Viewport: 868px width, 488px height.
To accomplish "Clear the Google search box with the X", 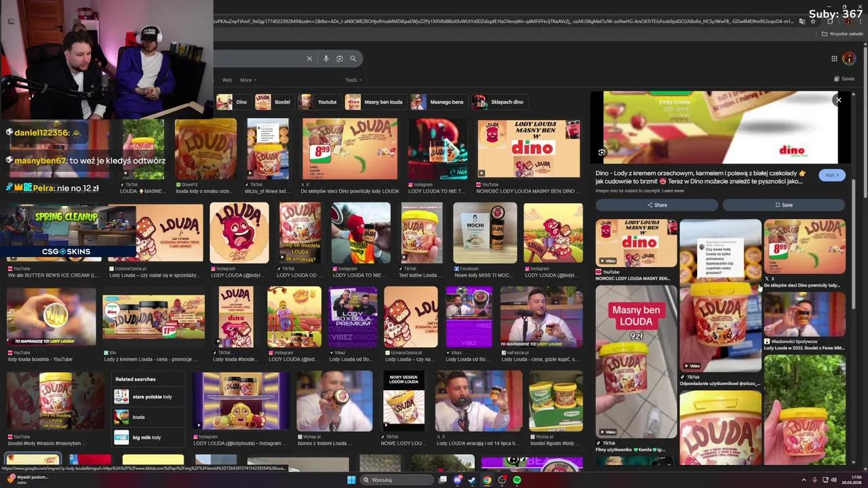I will 309,58.
